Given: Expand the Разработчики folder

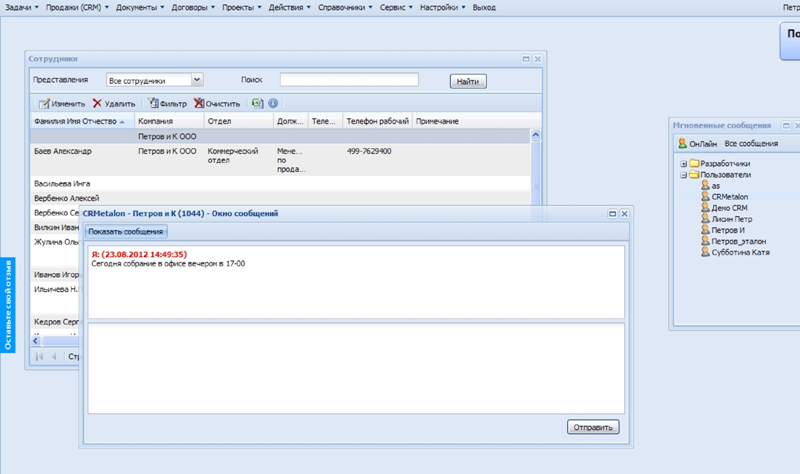Looking at the screenshot, I should coord(683,164).
